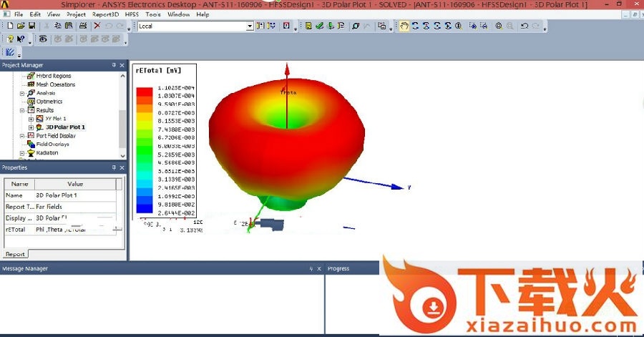
Task: Expand the 3D Polar Plot 1 tree node
Action: tap(31, 127)
